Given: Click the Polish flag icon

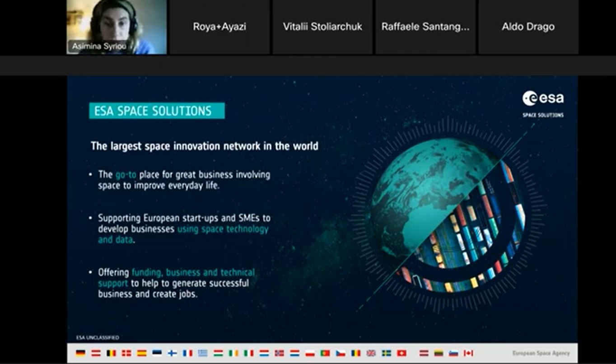Looking at the screenshot, I should (310, 353).
